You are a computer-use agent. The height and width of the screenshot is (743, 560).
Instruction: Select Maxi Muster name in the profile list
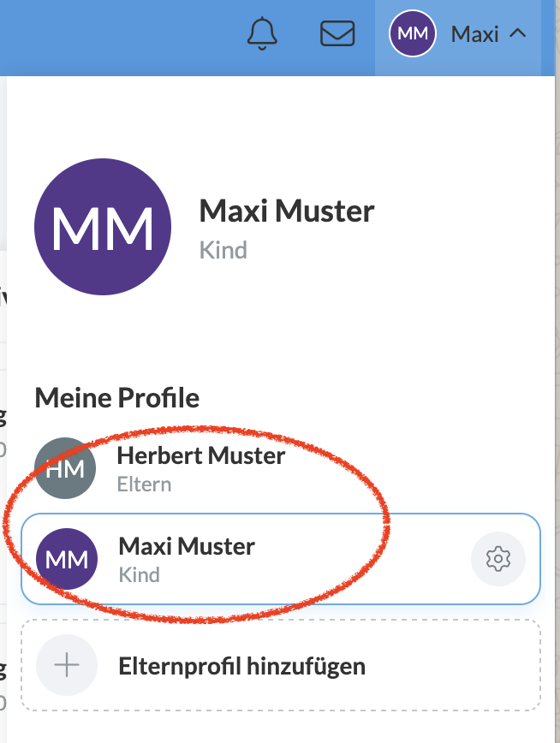click(x=186, y=546)
